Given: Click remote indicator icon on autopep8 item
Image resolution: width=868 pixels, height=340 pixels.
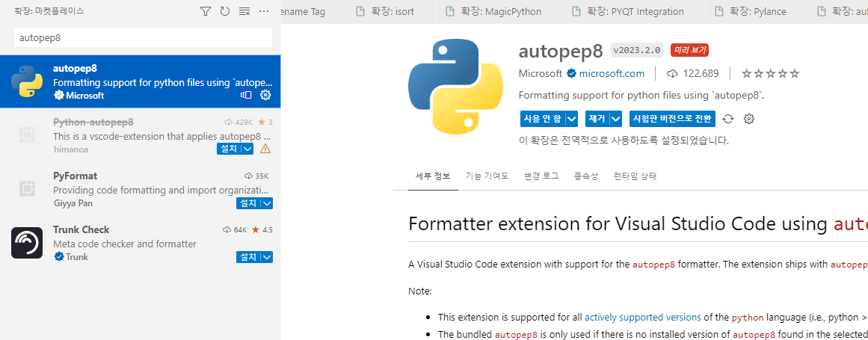Looking at the screenshot, I should tap(246, 95).
